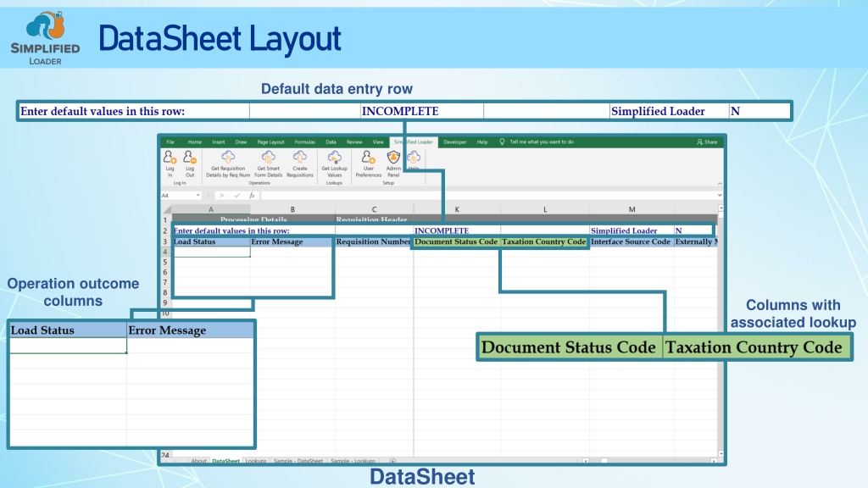The image size is (868, 488).
Task: Switch to the Insert ribbon tab
Action: point(219,142)
